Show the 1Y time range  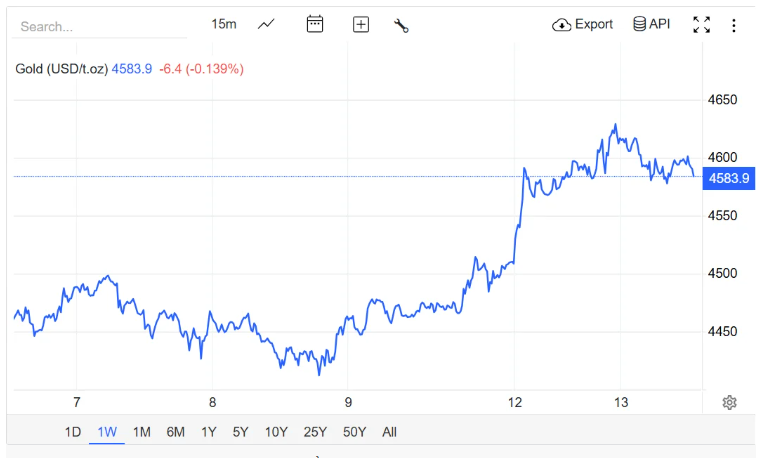(x=208, y=432)
